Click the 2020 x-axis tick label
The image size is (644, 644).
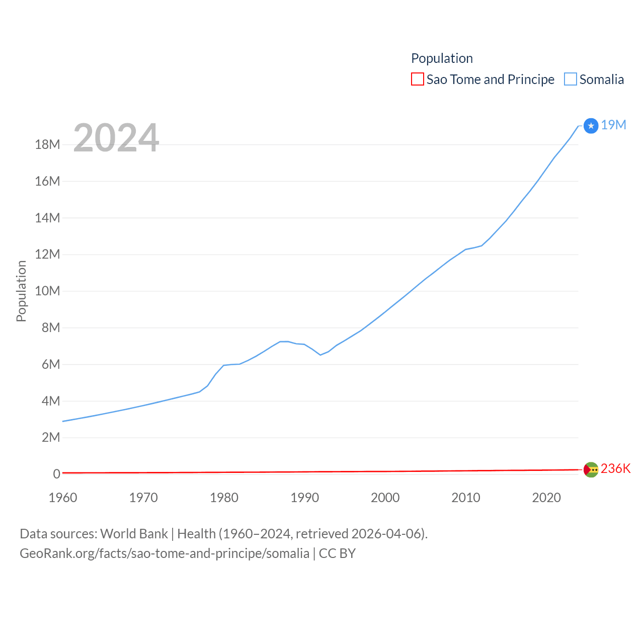(546, 498)
